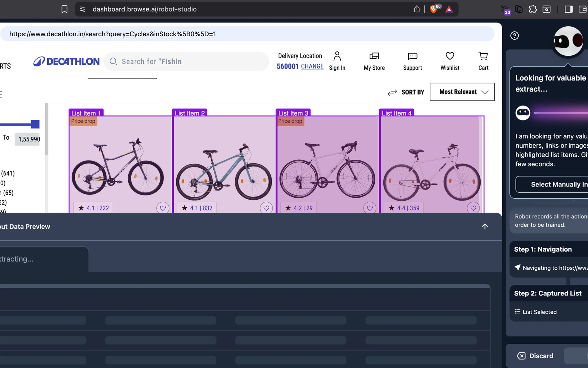Click the robot avatar icon
588x368 pixels.
(568, 41)
